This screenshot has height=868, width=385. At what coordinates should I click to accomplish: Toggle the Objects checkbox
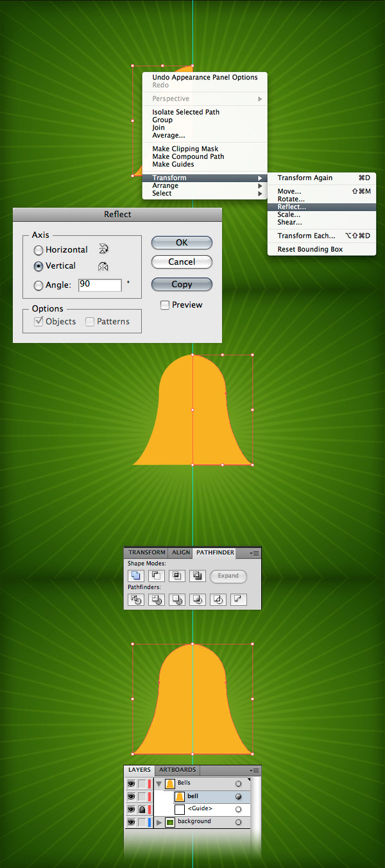[x=38, y=322]
